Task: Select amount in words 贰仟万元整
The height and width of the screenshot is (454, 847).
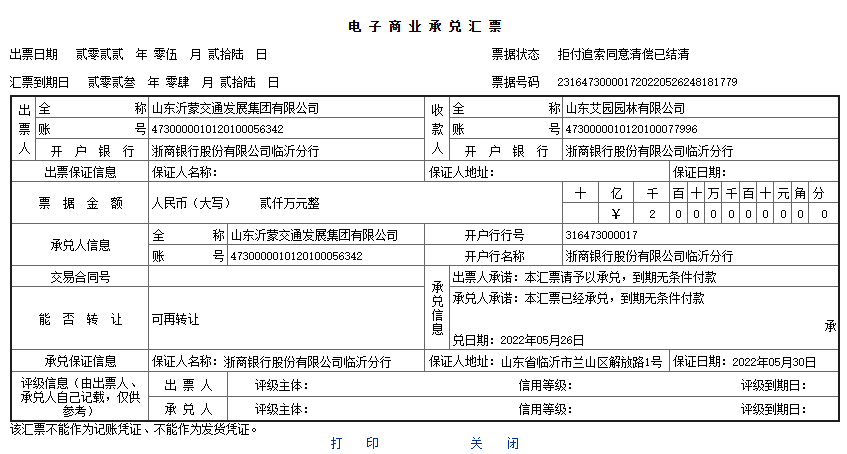Action: pyautogui.click(x=290, y=203)
